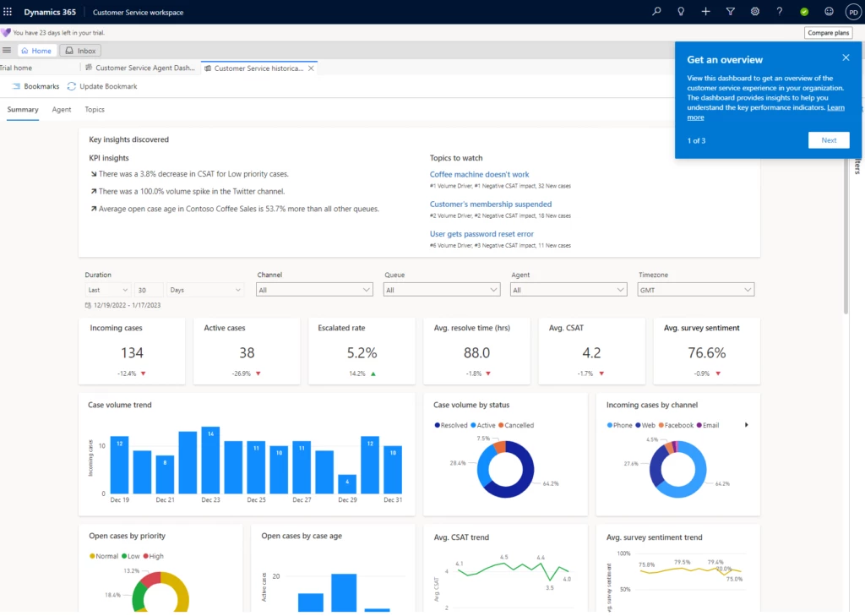Select the Agent tab
This screenshot has height=616, width=865.
(61, 109)
